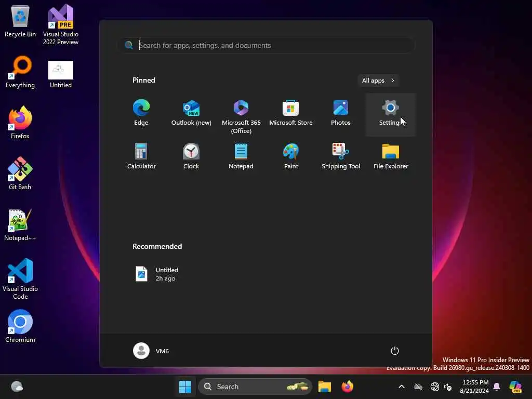
Task: Expand All apps list
Action: click(378, 81)
